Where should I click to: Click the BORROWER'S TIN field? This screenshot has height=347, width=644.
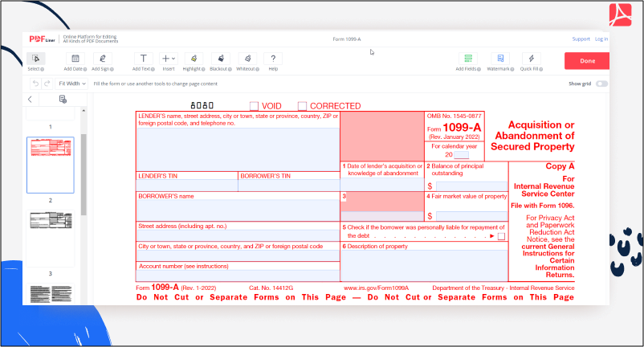pyautogui.click(x=289, y=186)
